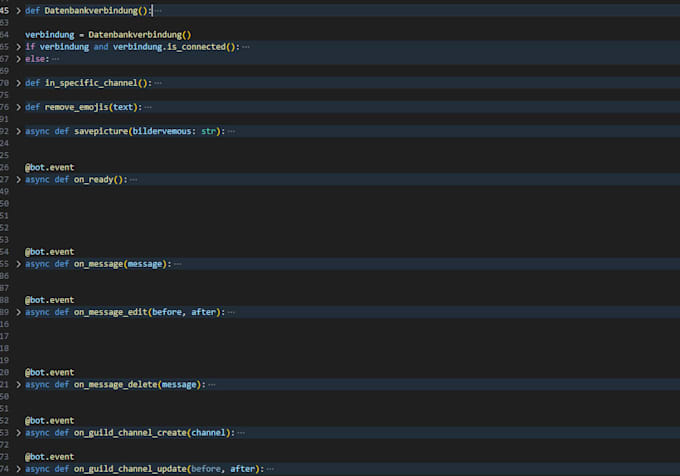Click ellipsis after on_guild_channel_update definition

271,469
